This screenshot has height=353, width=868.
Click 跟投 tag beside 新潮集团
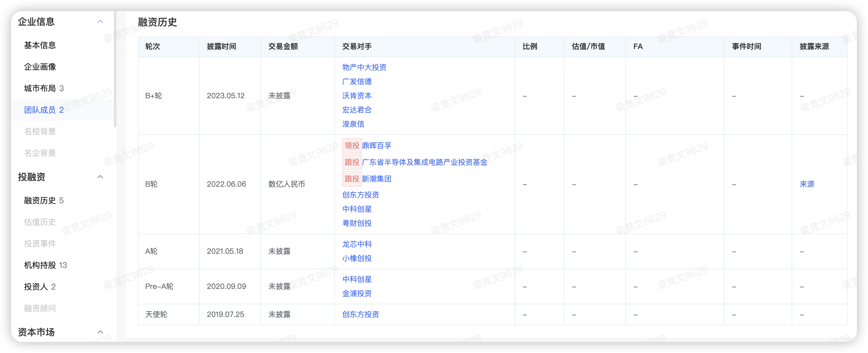click(352, 179)
